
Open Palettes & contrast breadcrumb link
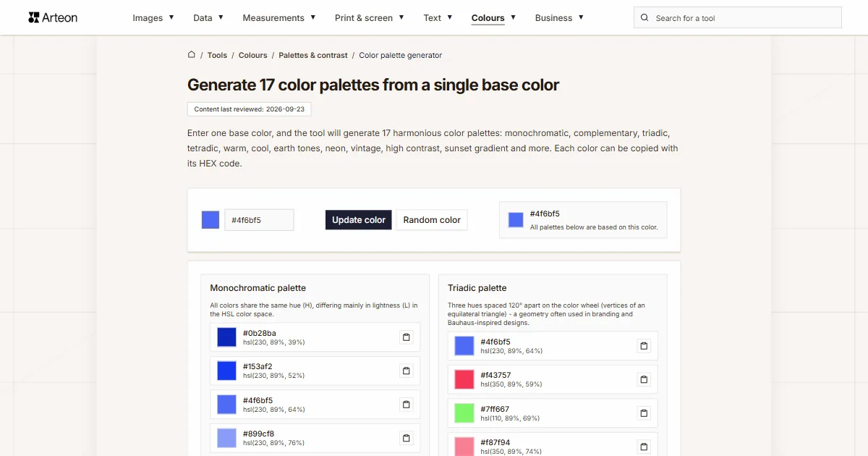313,55
